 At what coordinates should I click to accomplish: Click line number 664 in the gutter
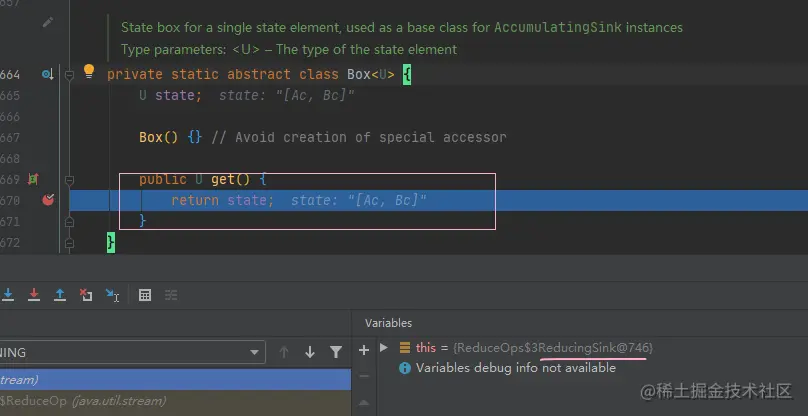(x=10, y=75)
